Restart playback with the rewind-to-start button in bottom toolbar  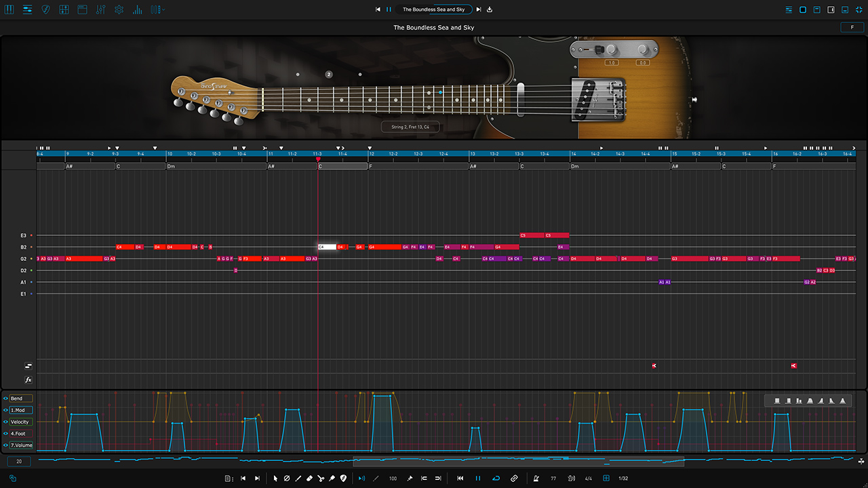click(x=460, y=479)
